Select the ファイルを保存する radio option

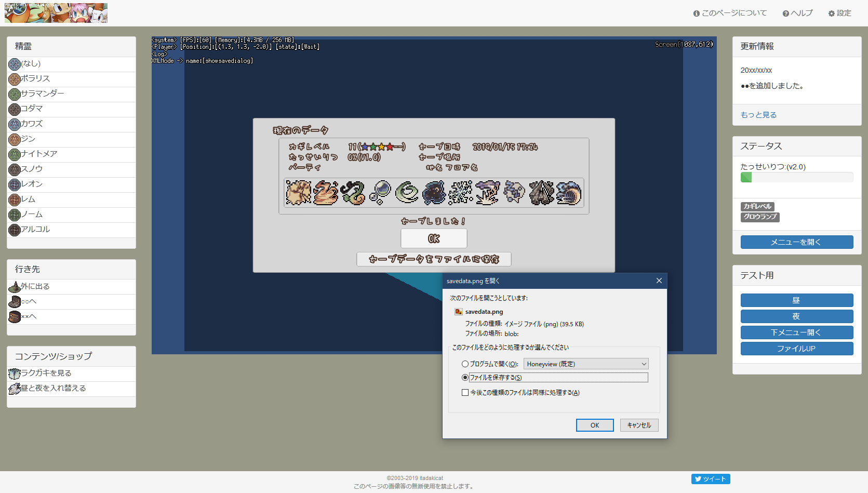click(465, 378)
